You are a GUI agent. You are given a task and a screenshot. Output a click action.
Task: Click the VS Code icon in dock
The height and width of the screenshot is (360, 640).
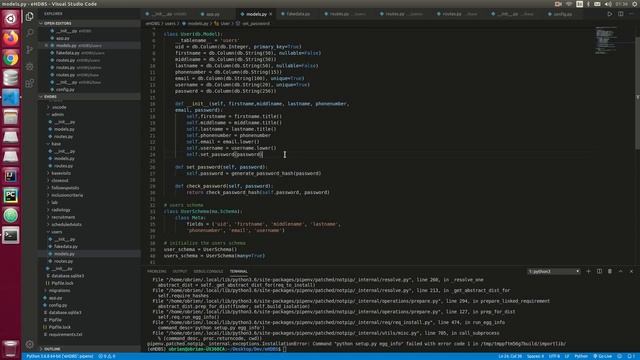(x=11, y=98)
